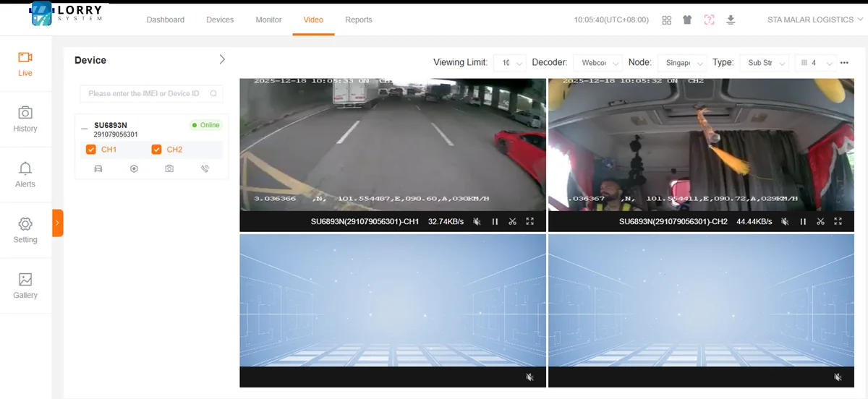Switch to the Reports tab
868x399 pixels.
pyautogui.click(x=359, y=20)
